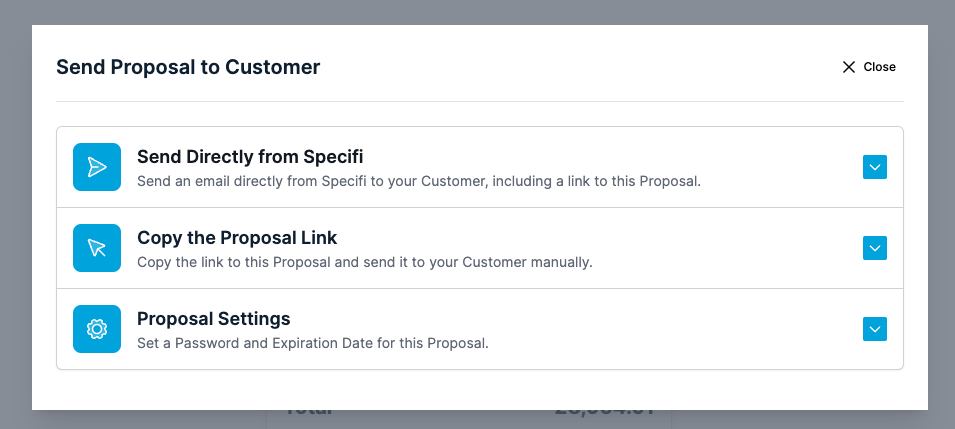Click the Send Proposal to Customer dialog title

(x=188, y=67)
